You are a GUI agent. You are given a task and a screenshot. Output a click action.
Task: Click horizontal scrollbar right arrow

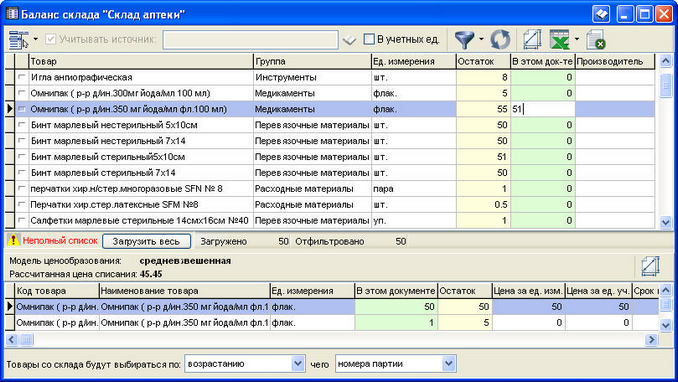pyautogui.click(x=652, y=340)
